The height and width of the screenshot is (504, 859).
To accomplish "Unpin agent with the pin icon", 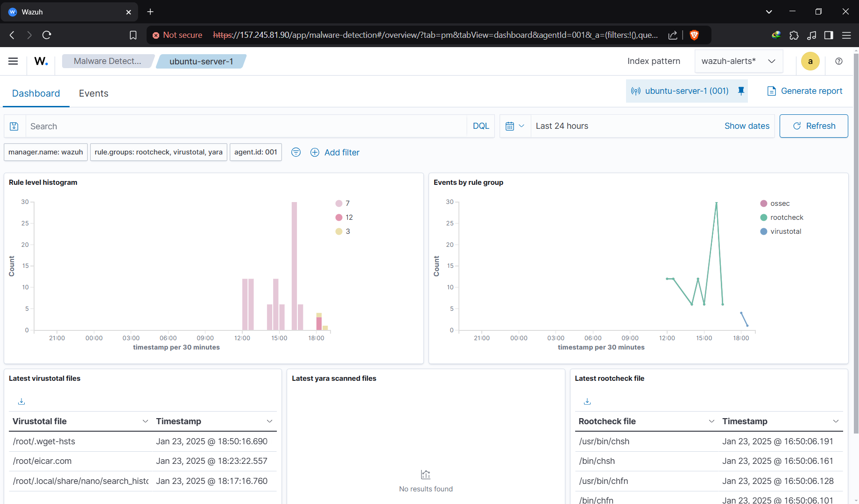I will click(741, 91).
